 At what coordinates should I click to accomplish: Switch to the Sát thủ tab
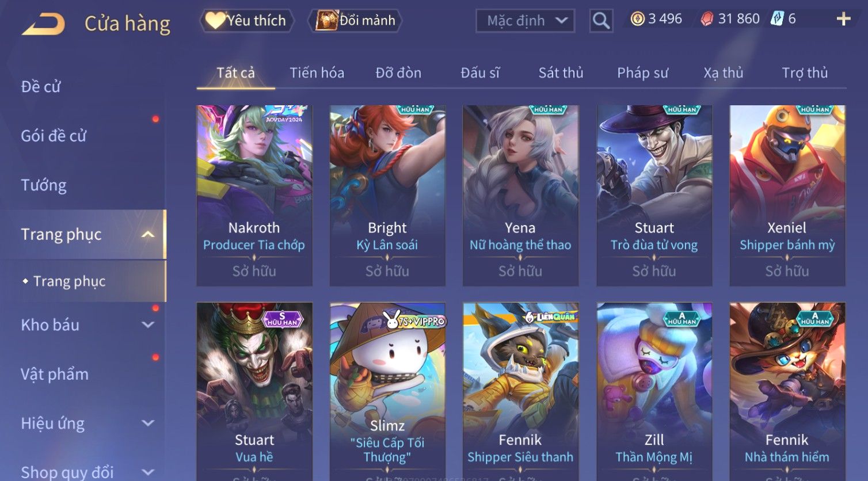[561, 72]
